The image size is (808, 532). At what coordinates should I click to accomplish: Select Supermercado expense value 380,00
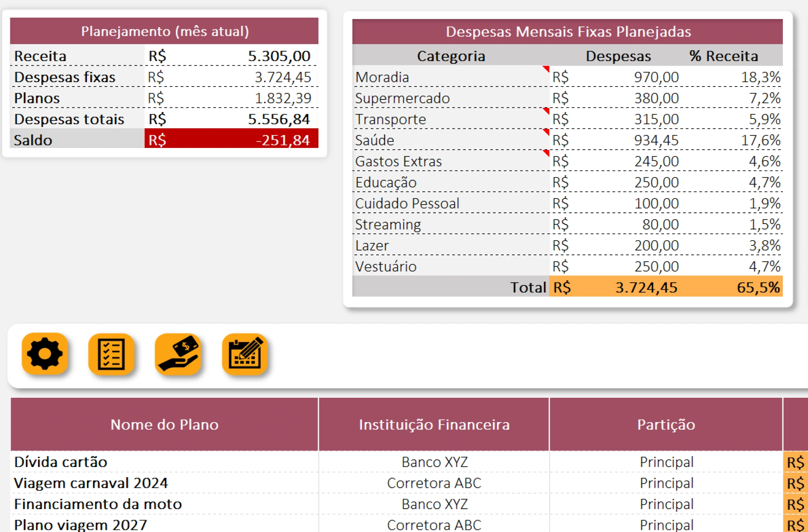(x=656, y=98)
